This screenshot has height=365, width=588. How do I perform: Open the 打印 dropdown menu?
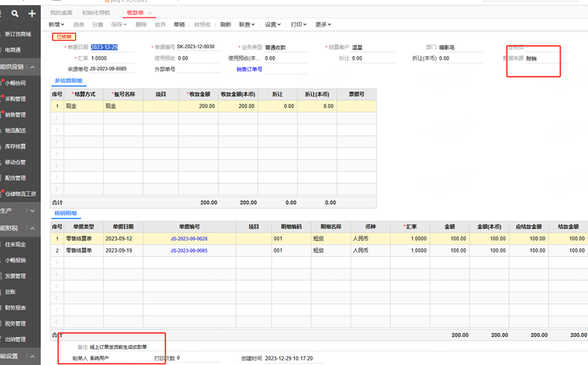(x=299, y=25)
